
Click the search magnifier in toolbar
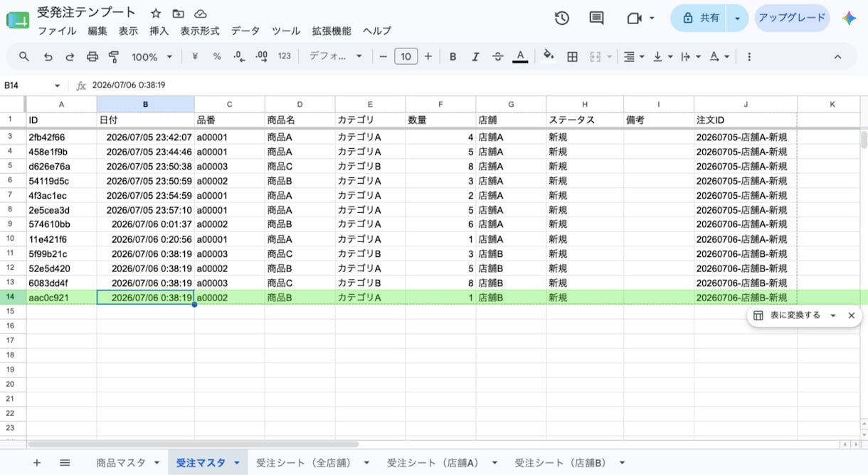[24, 56]
